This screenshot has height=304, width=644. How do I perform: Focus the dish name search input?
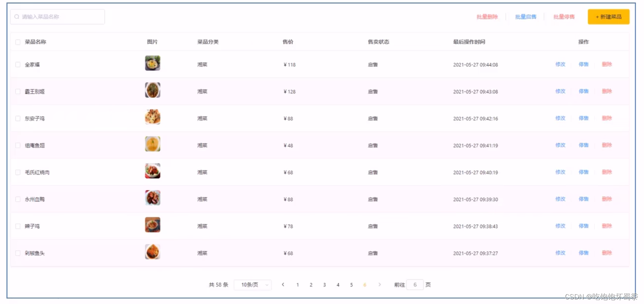pyautogui.click(x=57, y=17)
